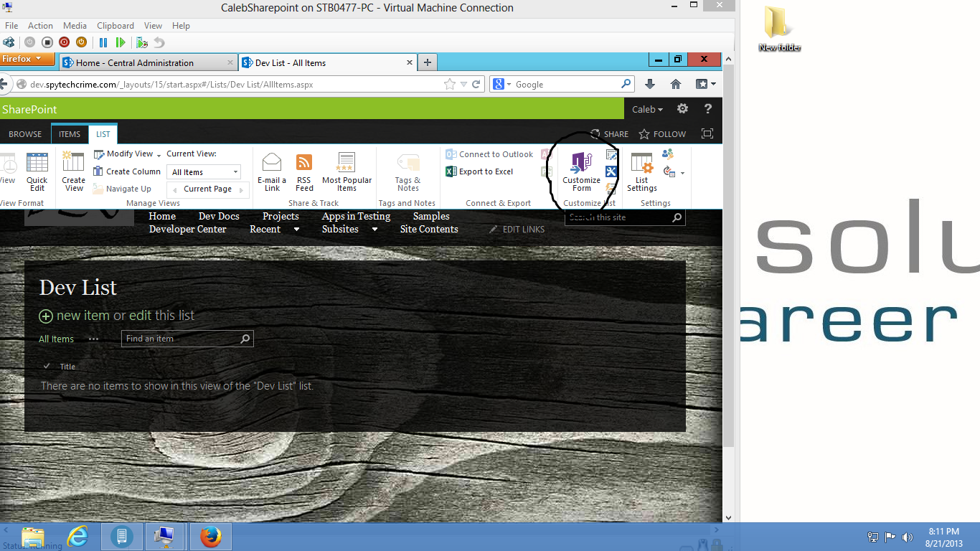Click Modify View in the ribbon
The width and height of the screenshot is (980, 551).
tap(123, 154)
